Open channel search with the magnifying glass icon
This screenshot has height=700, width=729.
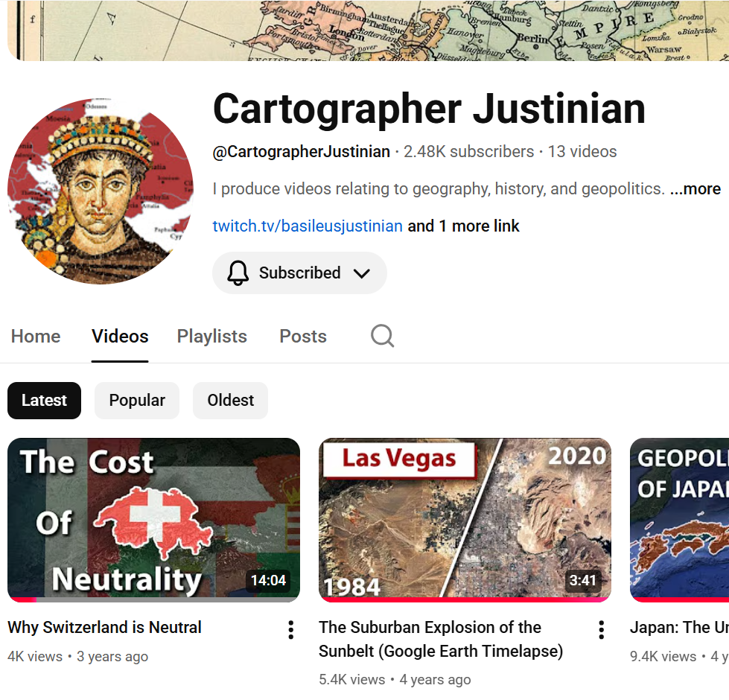point(382,336)
